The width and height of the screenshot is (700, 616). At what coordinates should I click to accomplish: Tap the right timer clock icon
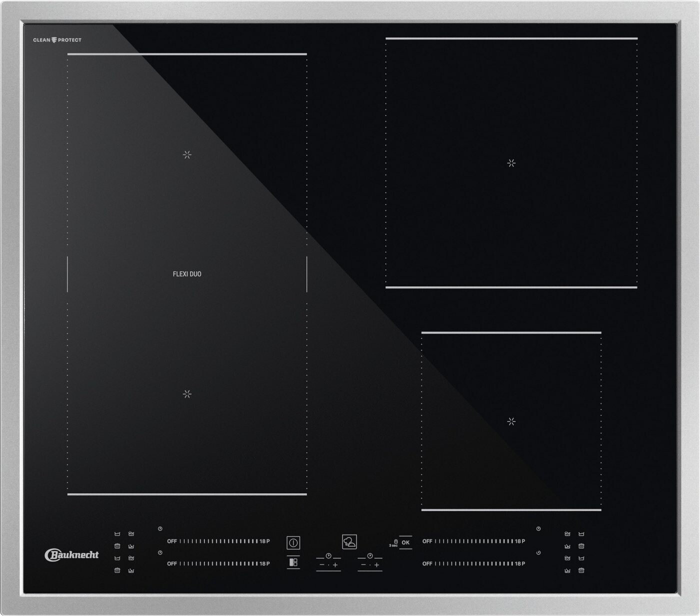(369, 555)
